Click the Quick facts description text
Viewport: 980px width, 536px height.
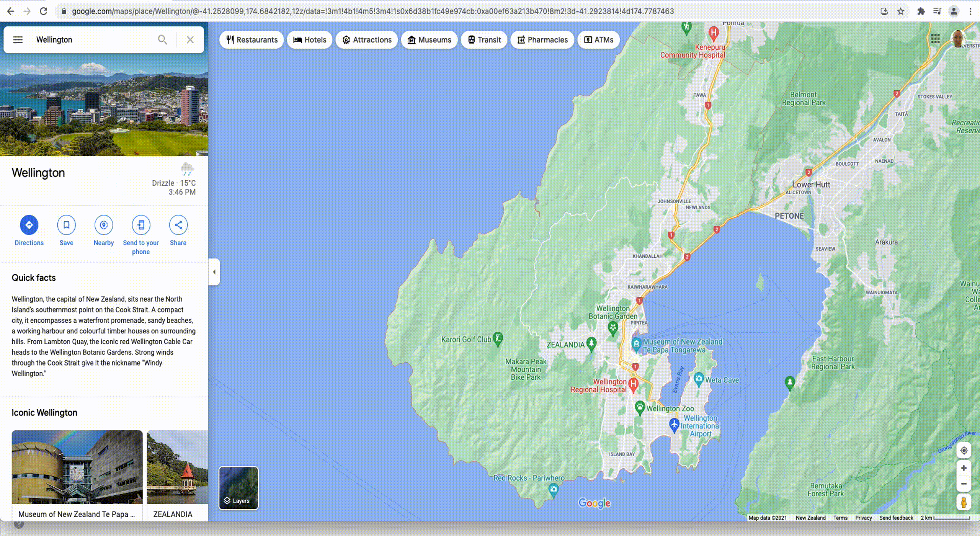[104, 336]
